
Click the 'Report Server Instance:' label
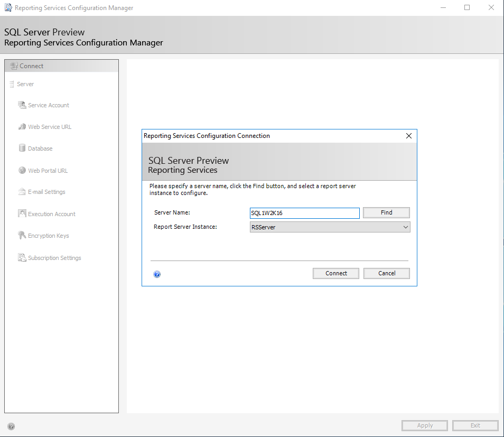pyautogui.click(x=185, y=227)
